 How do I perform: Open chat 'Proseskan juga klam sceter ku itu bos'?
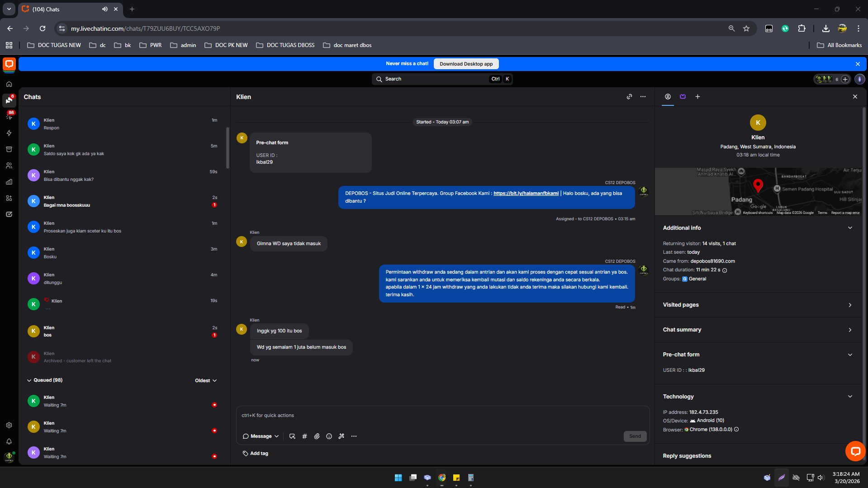pyautogui.click(x=122, y=227)
